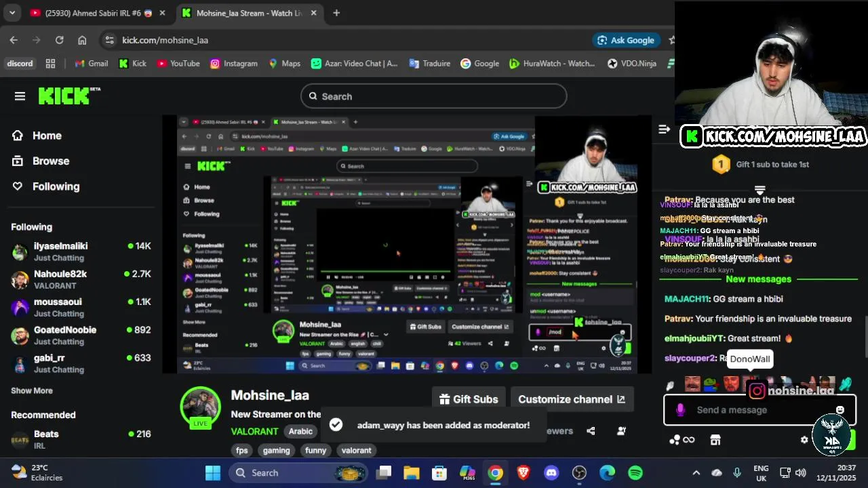Switch to Ahmed Sabiri IRL YouTube tab
The image size is (868, 488).
[x=98, y=13]
